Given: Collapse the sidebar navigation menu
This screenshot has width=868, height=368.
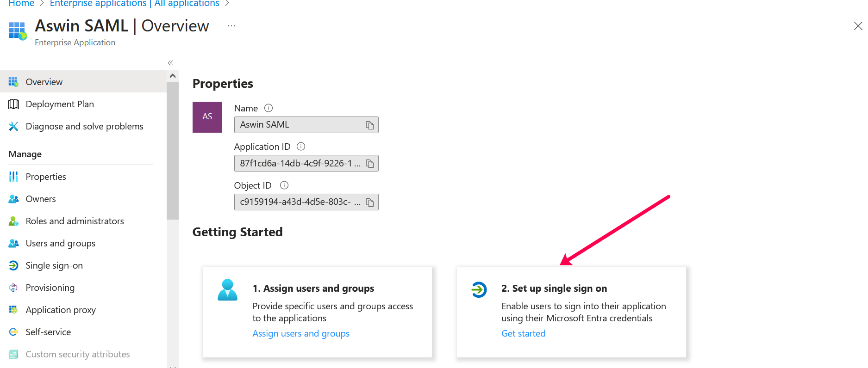Looking at the screenshot, I should pyautogui.click(x=170, y=63).
